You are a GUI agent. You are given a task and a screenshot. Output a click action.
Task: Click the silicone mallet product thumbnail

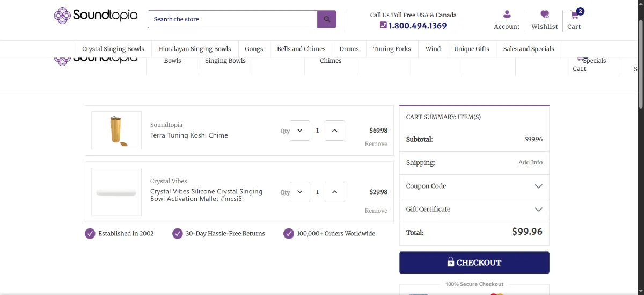tap(116, 192)
